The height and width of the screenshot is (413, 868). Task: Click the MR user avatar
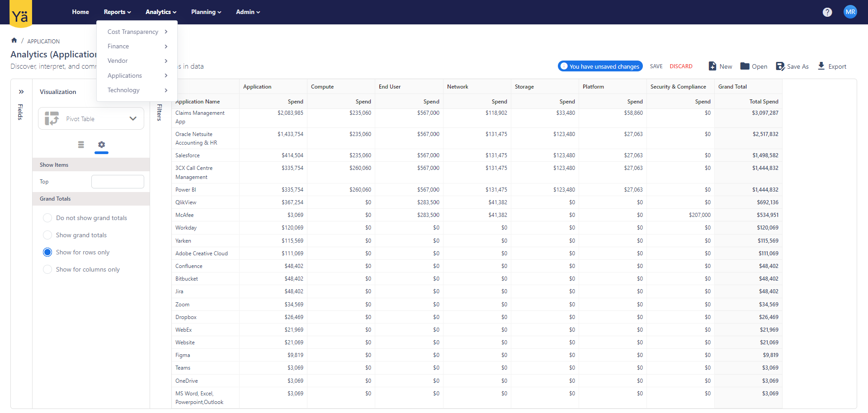click(x=850, y=12)
